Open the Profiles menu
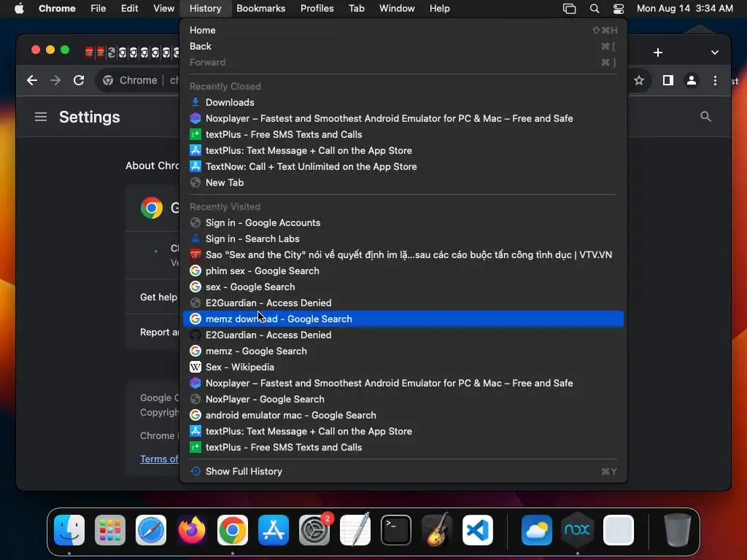This screenshot has height=560, width=747. [x=317, y=9]
